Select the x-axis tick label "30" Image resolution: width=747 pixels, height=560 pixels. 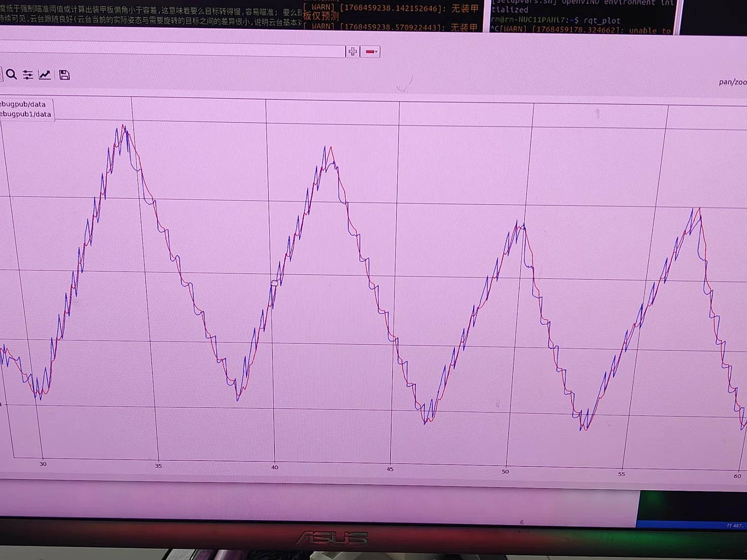pos(43,464)
